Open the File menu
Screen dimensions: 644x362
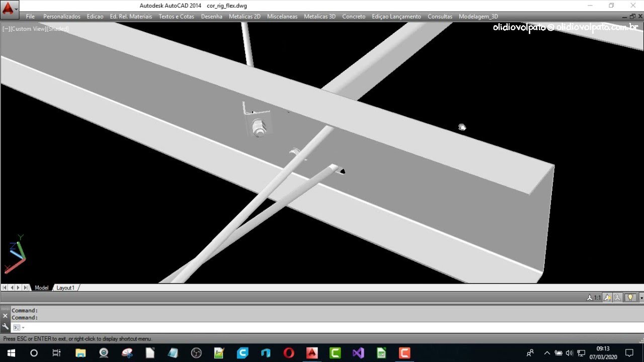(30, 17)
